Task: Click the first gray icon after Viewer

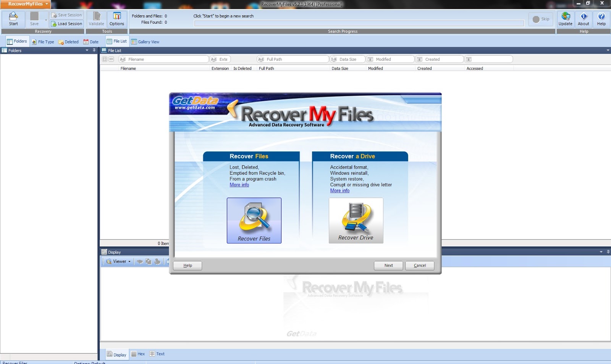Action: [140, 261]
